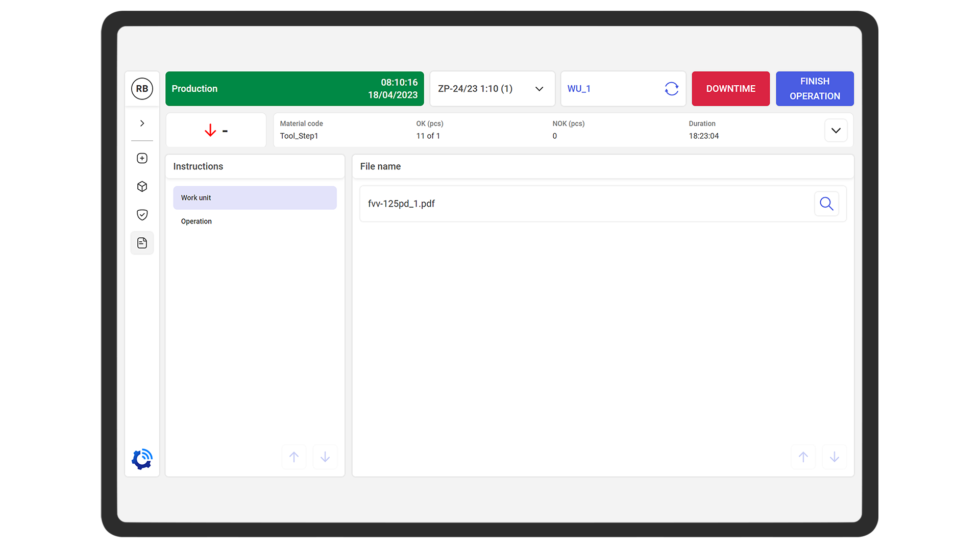Click the Instructions panel up arrow
Screen dimensions: 980x551
click(294, 457)
